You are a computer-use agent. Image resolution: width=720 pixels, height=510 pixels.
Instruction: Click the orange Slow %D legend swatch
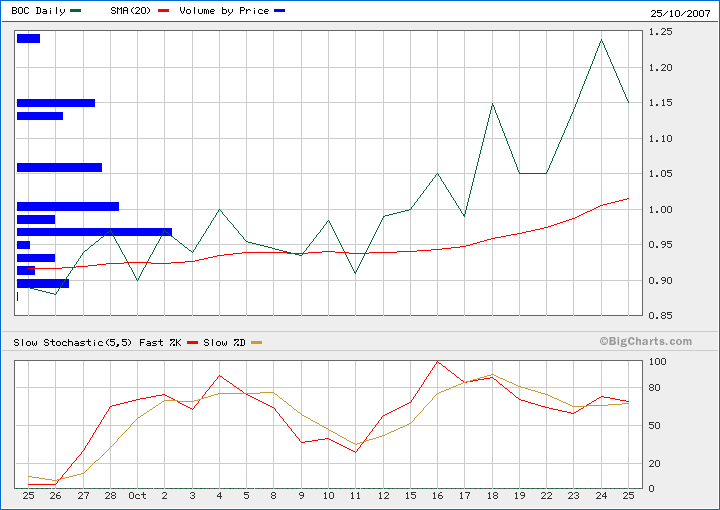[256, 343]
